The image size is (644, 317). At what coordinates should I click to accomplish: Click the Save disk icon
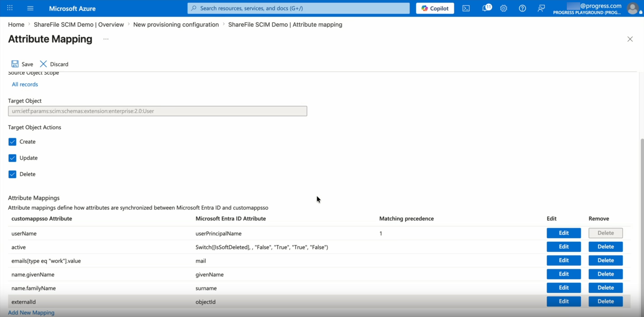pos(15,64)
